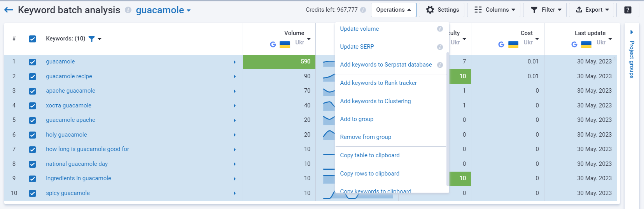
Task: Click arrow icon in guacamole apache row
Action: point(234,120)
